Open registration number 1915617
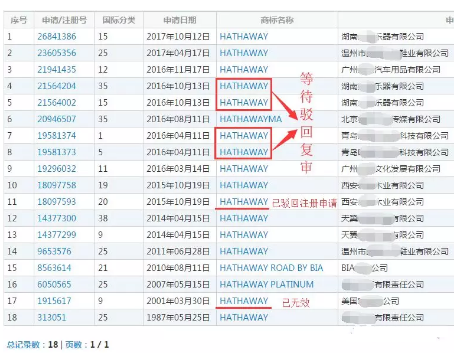 tap(54, 301)
